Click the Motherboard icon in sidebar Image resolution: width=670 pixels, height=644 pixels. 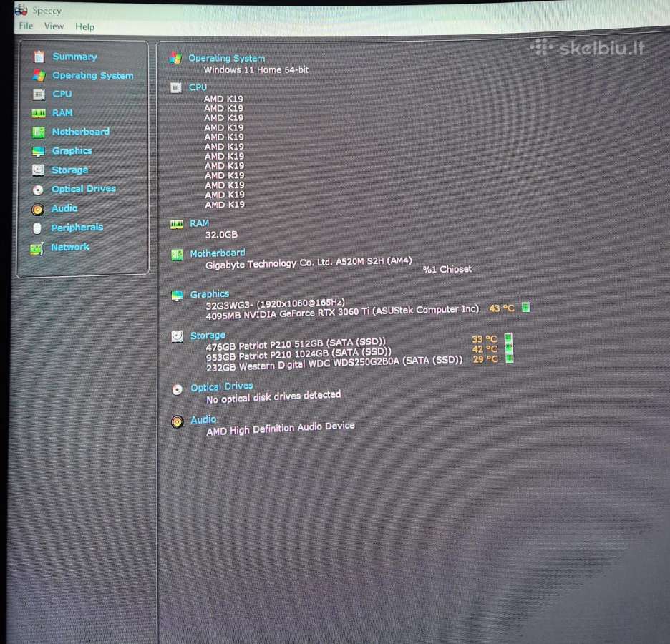(x=39, y=132)
